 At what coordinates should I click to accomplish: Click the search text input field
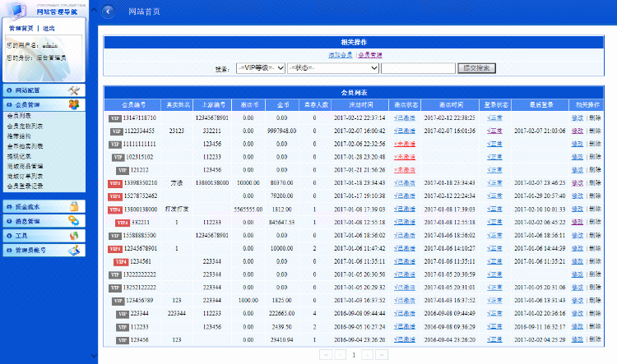click(418, 68)
